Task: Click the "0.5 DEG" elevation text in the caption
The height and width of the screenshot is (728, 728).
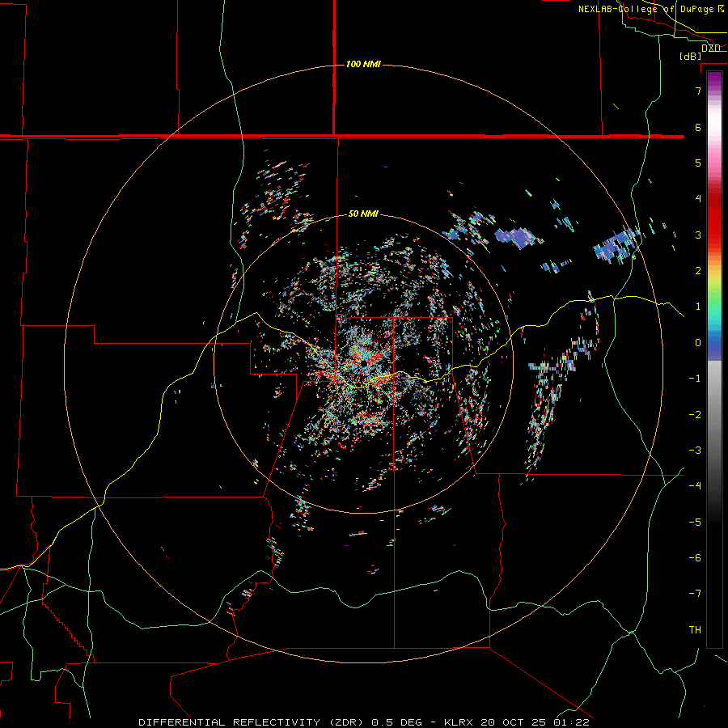Action: pos(396,722)
